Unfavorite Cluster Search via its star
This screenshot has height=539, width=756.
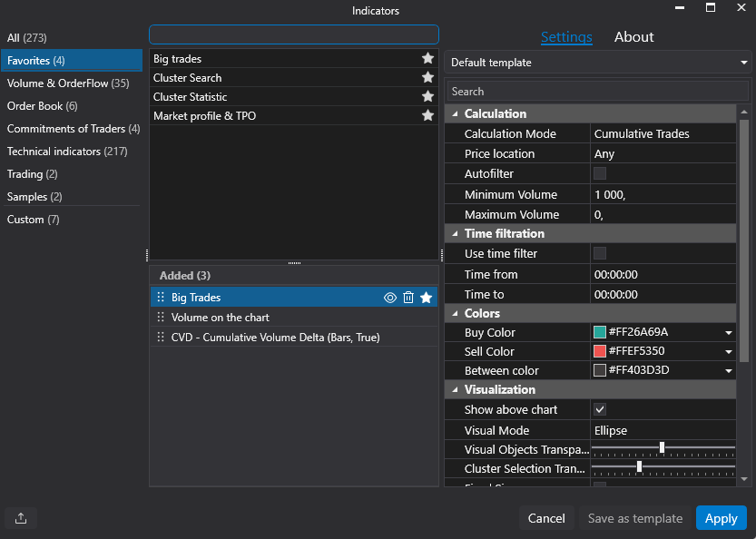coord(427,78)
